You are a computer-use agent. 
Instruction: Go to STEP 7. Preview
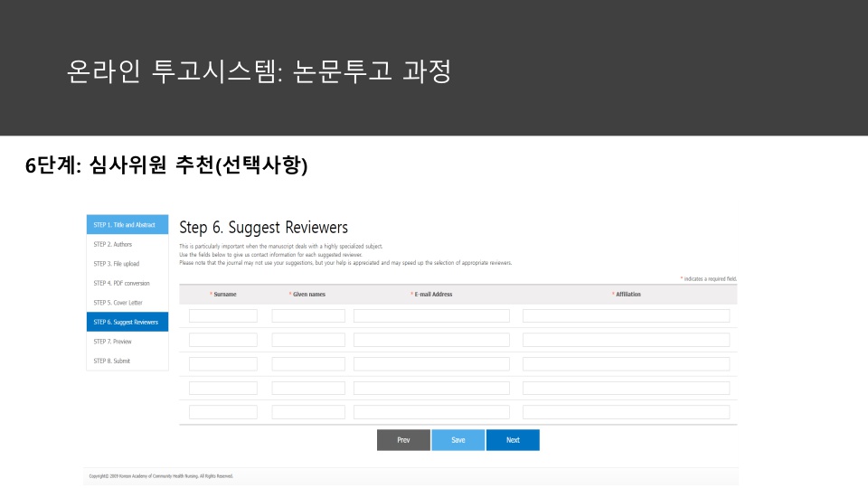[x=127, y=342]
